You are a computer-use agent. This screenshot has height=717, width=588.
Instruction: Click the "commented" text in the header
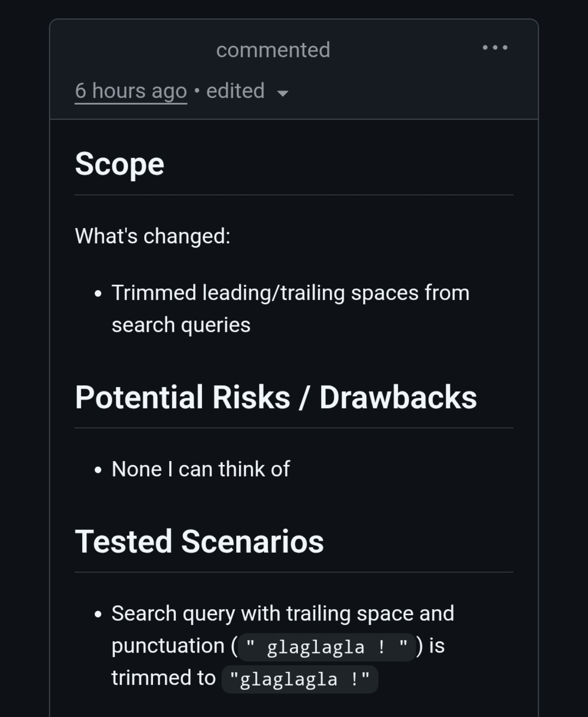point(273,50)
